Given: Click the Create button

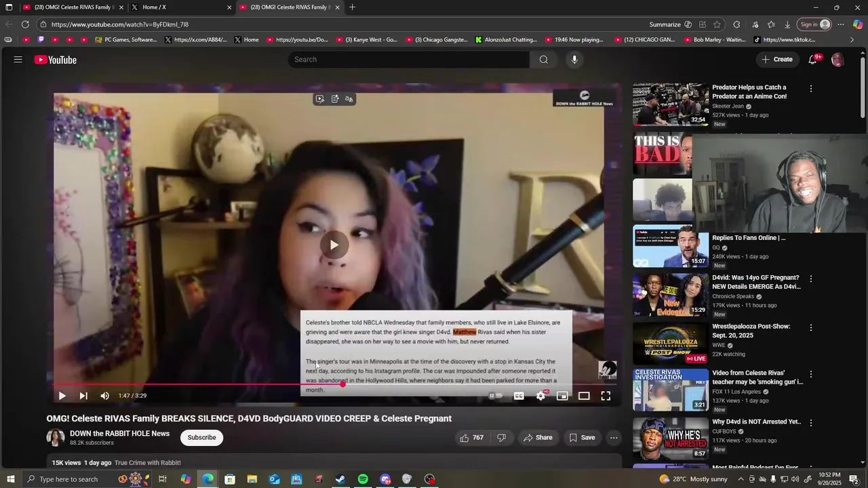Looking at the screenshot, I should point(776,60).
